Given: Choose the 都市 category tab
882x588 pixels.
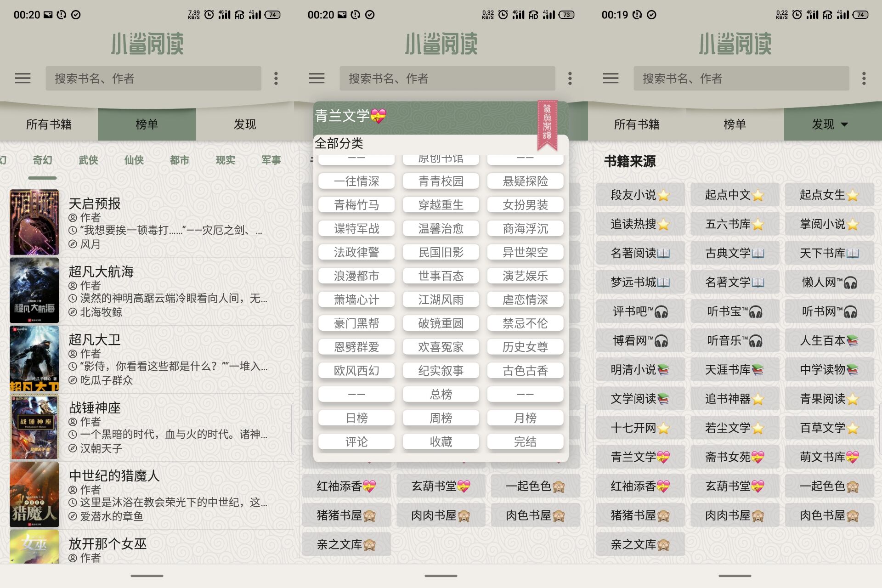Looking at the screenshot, I should [180, 160].
